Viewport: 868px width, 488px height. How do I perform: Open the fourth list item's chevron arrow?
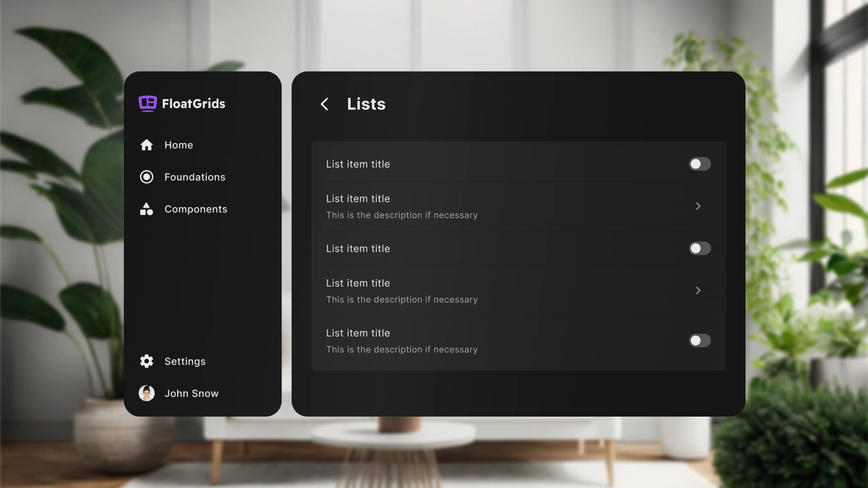click(698, 291)
